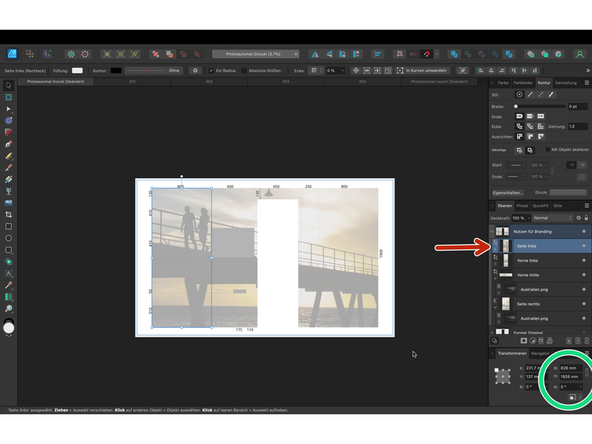Select the Move tool arrow

click(8, 85)
